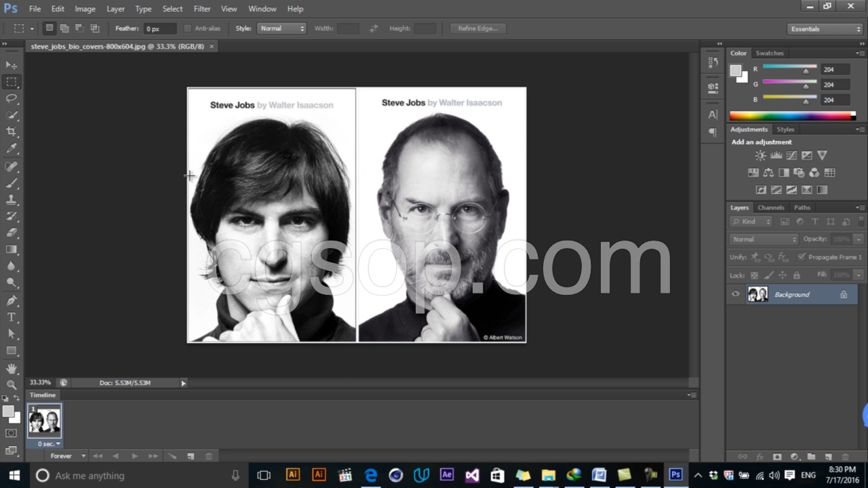The height and width of the screenshot is (488, 868).
Task: Open the File menu
Action: click(x=35, y=9)
